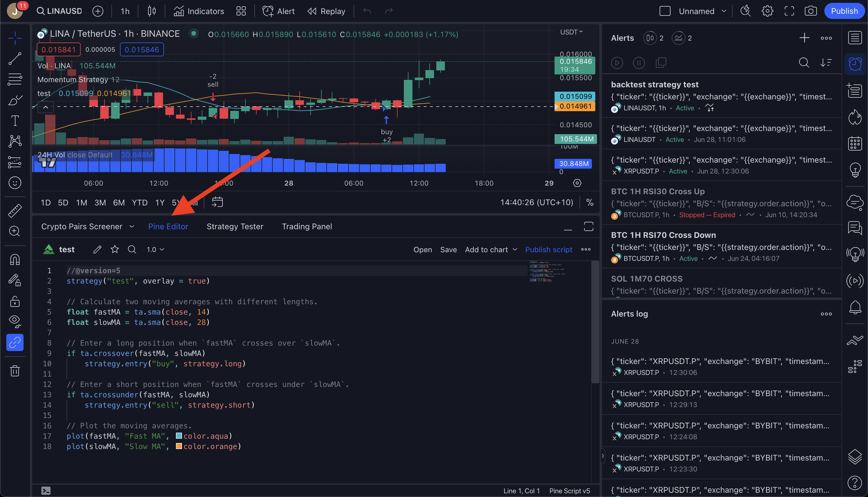Open the Indicators dialog
This screenshot has height=497, width=868.
tap(199, 11)
